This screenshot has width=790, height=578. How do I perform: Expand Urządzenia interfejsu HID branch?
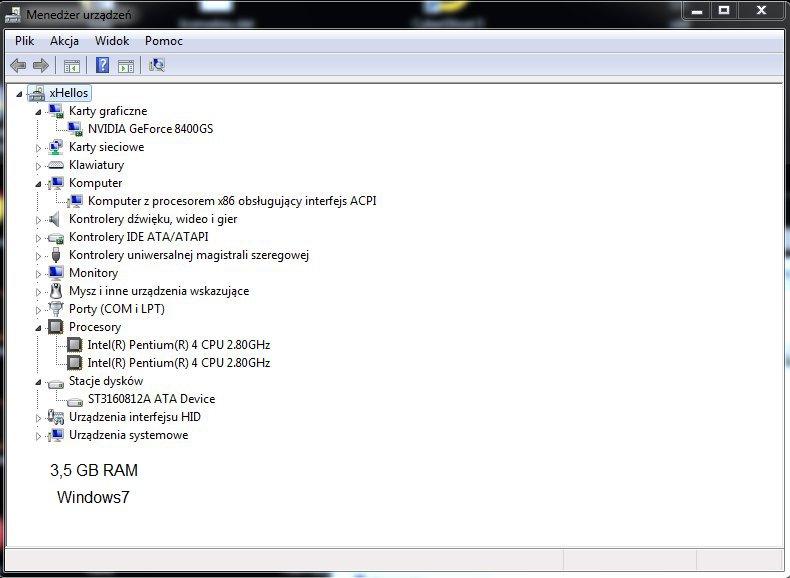coord(38,418)
